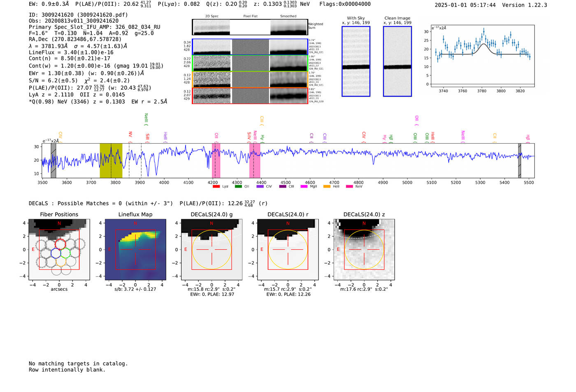Click the timestamp '2025-01-01 05:17:44'
This screenshot has width=576, height=392.
[x=465, y=5]
